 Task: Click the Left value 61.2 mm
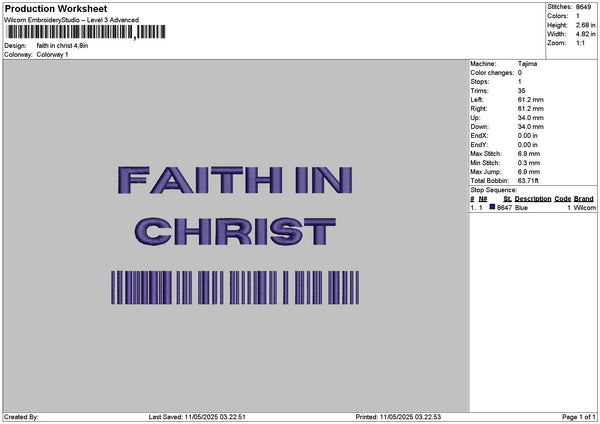coord(530,100)
